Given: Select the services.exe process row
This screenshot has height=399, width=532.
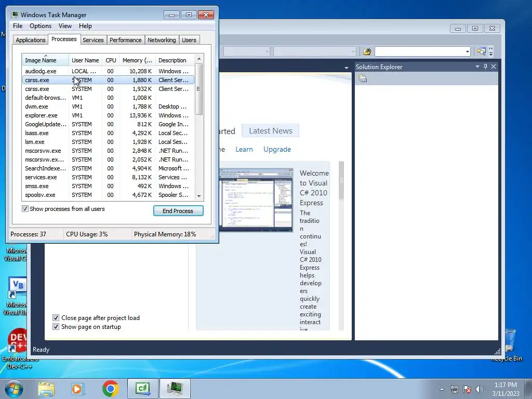Looking at the screenshot, I should pos(108,177).
